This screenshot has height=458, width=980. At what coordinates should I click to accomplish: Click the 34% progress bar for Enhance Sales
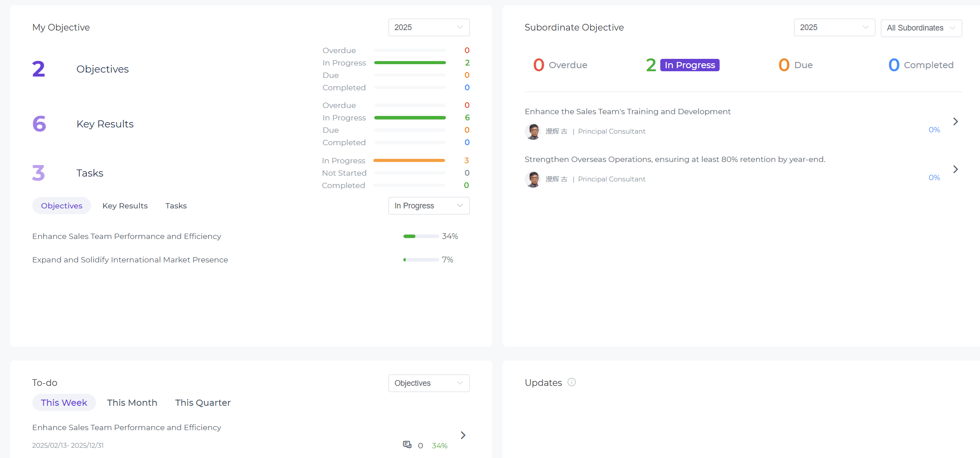coord(421,236)
